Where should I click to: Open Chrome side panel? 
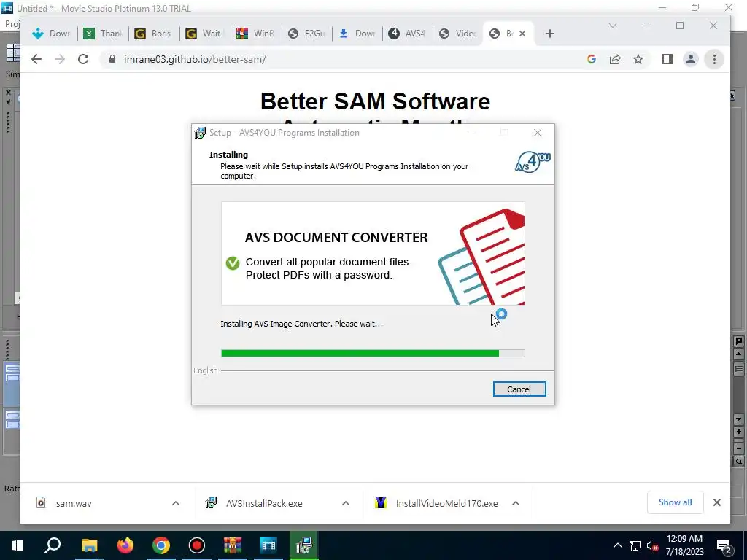tap(667, 59)
